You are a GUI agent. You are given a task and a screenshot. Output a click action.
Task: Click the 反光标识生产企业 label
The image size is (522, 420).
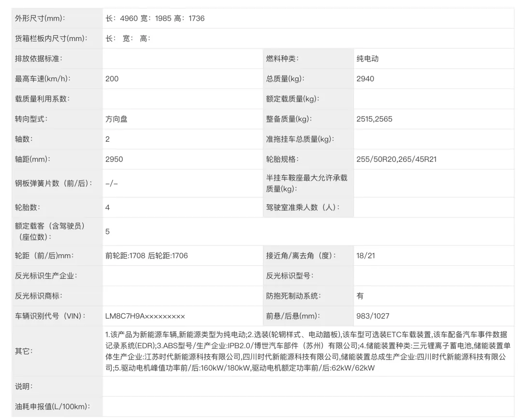point(45,275)
